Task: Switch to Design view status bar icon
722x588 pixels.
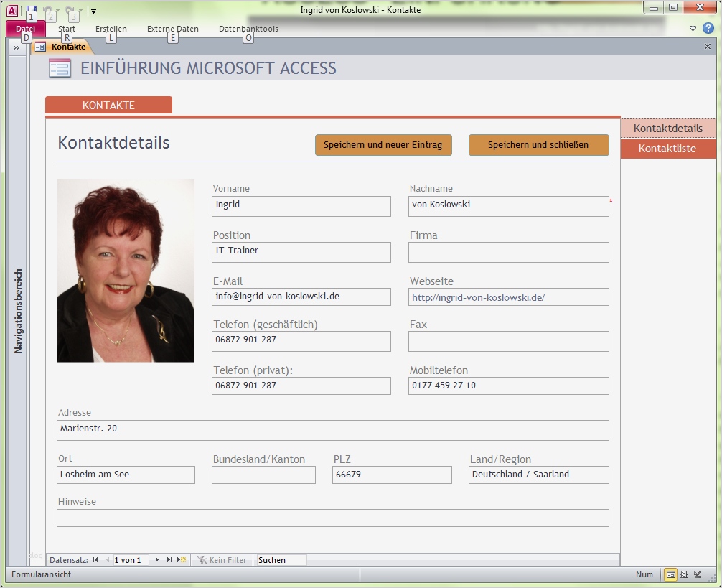Action: click(698, 574)
